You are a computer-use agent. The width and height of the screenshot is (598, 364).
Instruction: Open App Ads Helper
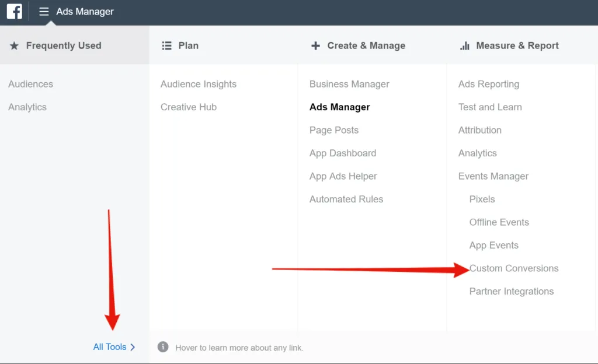343,176
